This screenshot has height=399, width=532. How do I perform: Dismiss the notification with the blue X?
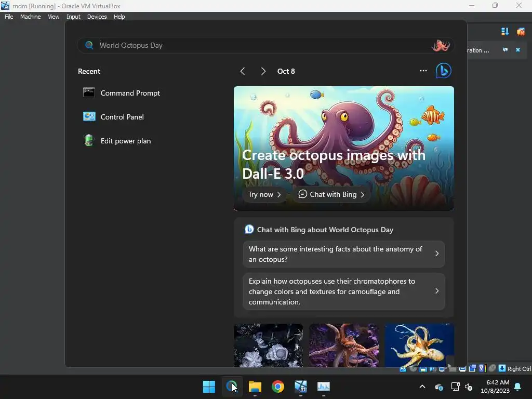[518, 50]
